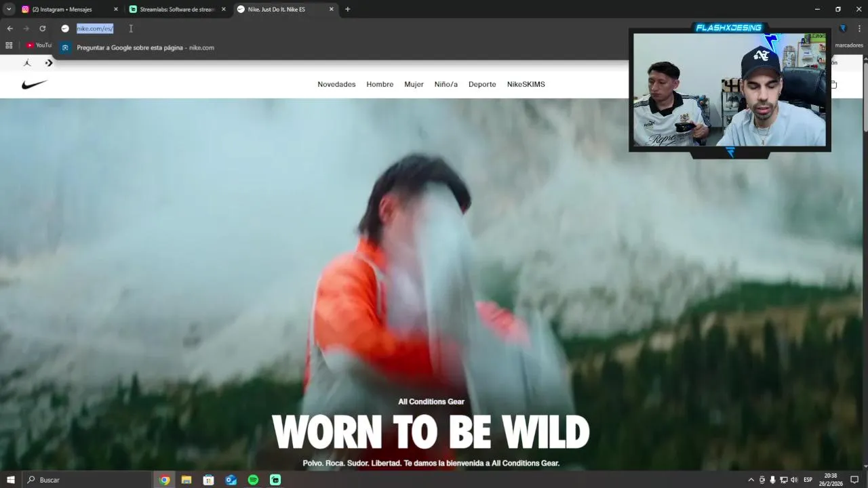Image resolution: width=868 pixels, height=488 pixels.
Task: Click the Jordan Jumpman logo icon
Action: click(27, 62)
